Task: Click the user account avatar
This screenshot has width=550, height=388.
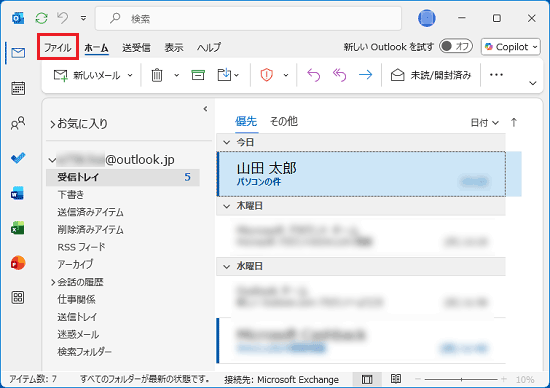Action: 427,18
